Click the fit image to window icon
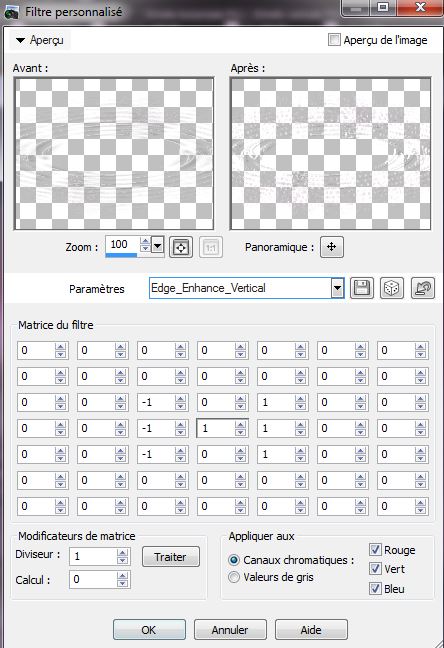The width and height of the screenshot is (444, 648). tap(181, 247)
